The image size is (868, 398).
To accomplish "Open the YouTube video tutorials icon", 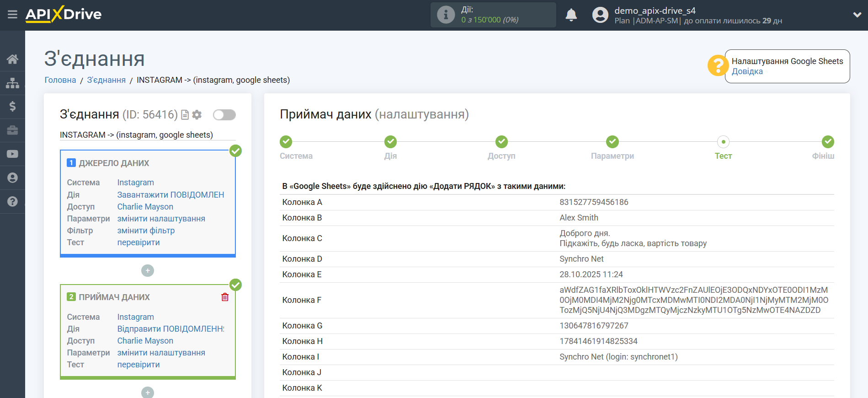I will tap(12, 154).
